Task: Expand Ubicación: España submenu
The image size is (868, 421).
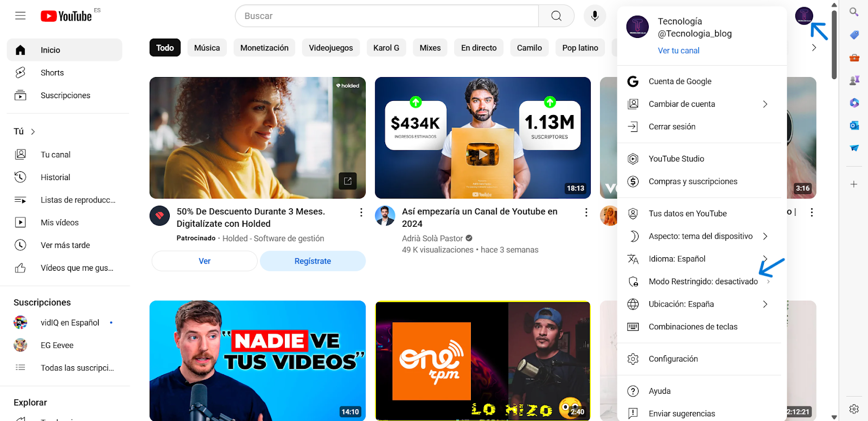Action: tap(701, 304)
